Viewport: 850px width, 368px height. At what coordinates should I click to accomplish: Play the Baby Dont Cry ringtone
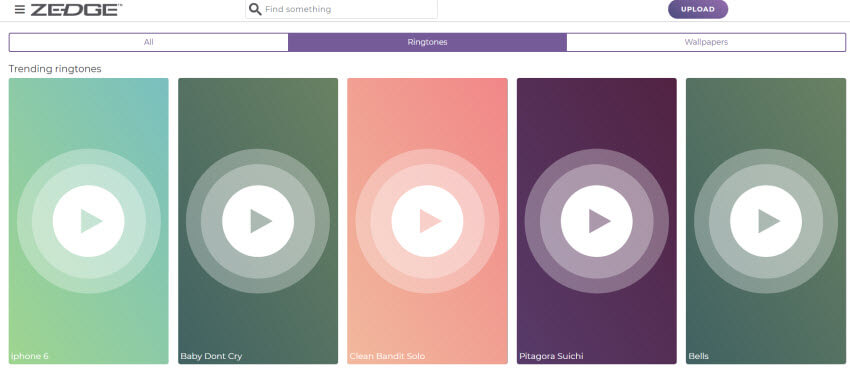click(x=258, y=221)
